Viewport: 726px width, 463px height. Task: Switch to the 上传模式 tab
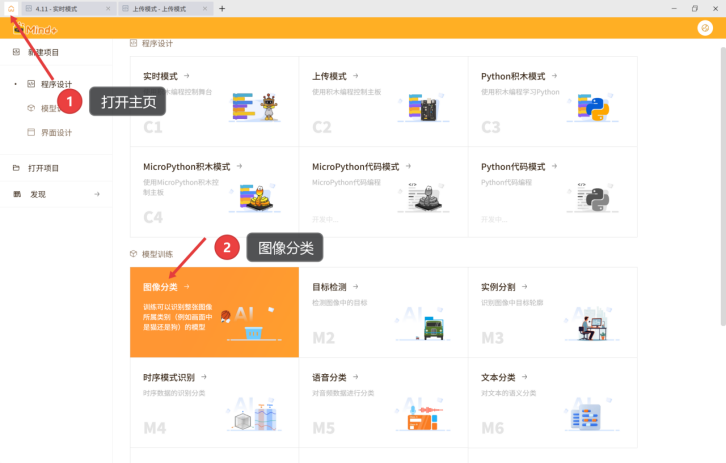click(165, 8)
